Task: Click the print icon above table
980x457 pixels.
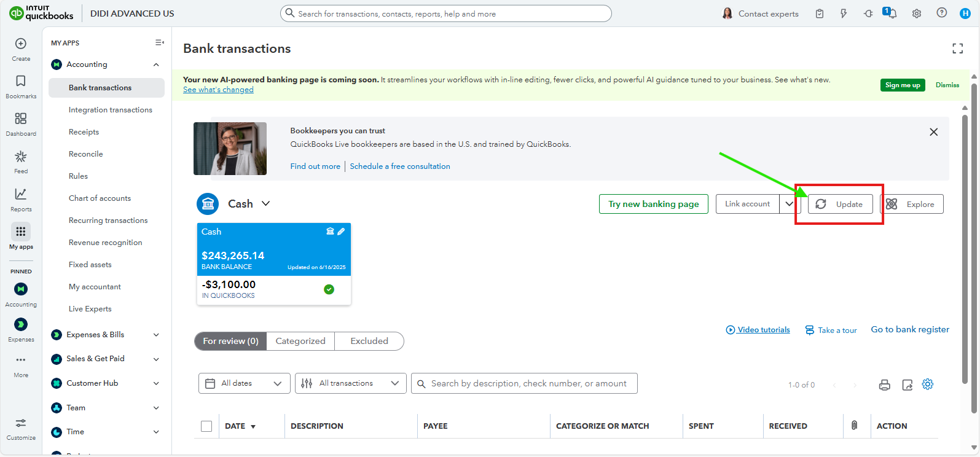Action: [x=885, y=385]
